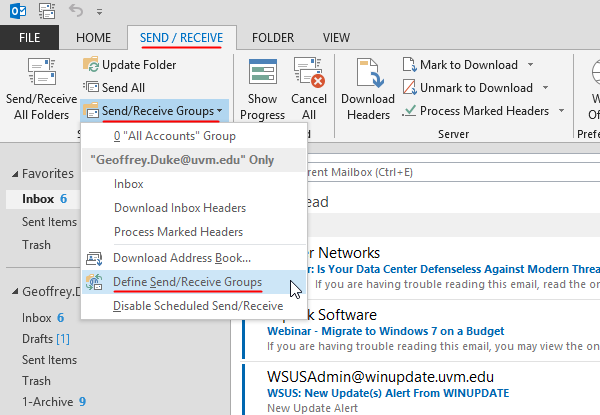600x415 pixels.
Task: Click Send/Receive All Folders ribbon button
Action: click(41, 89)
